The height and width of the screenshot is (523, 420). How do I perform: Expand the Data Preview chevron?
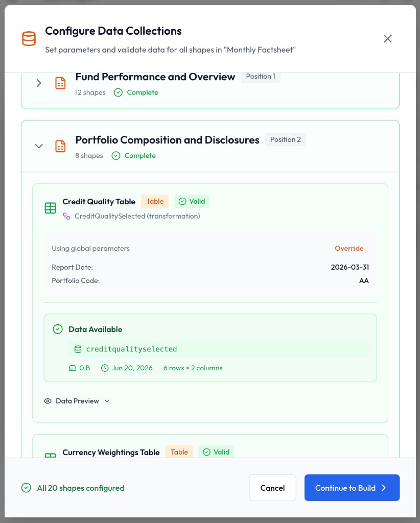click(107, 401)
